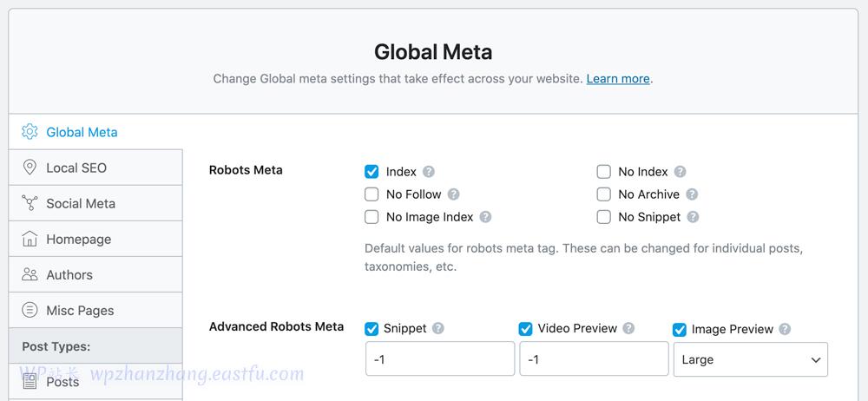Click the Post Types: sidebar heading

[x=56, y=346]
